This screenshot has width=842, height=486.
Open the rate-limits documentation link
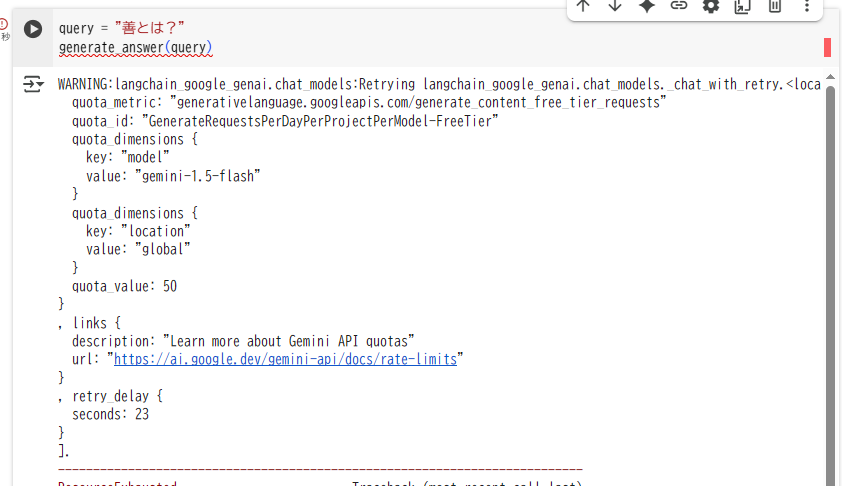(285, 359)
